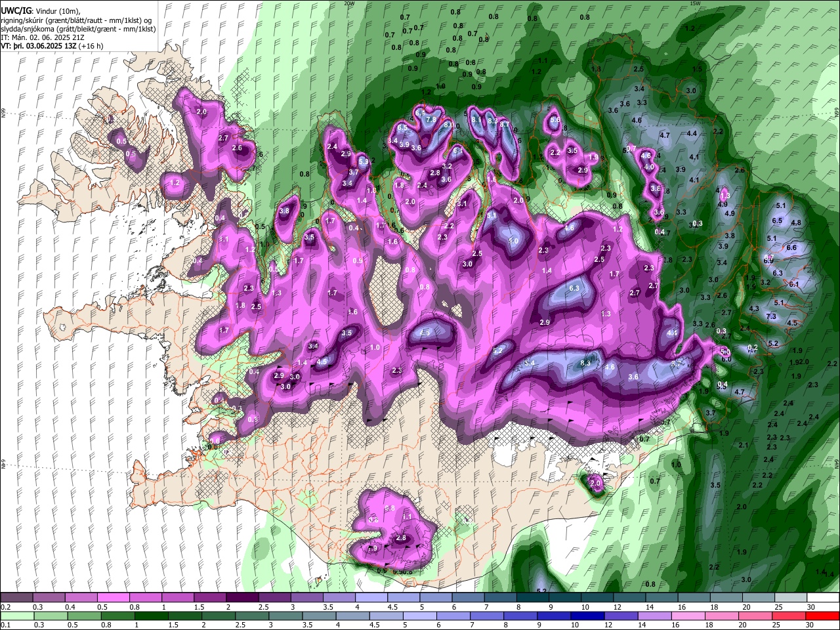Click the dark plum snow swatch between 0.2 and 0.3
840x630 pixels.
tap(16, 598)
